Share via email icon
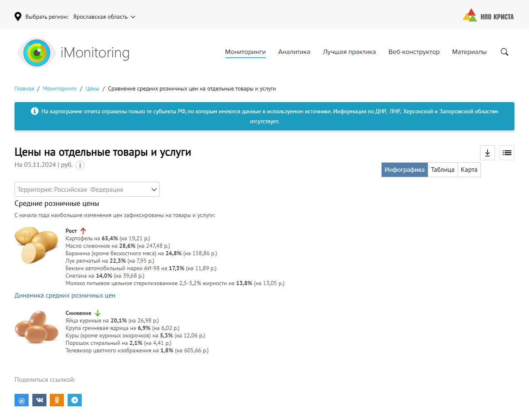Screen dimensions: 529x420 click(22, 400)
